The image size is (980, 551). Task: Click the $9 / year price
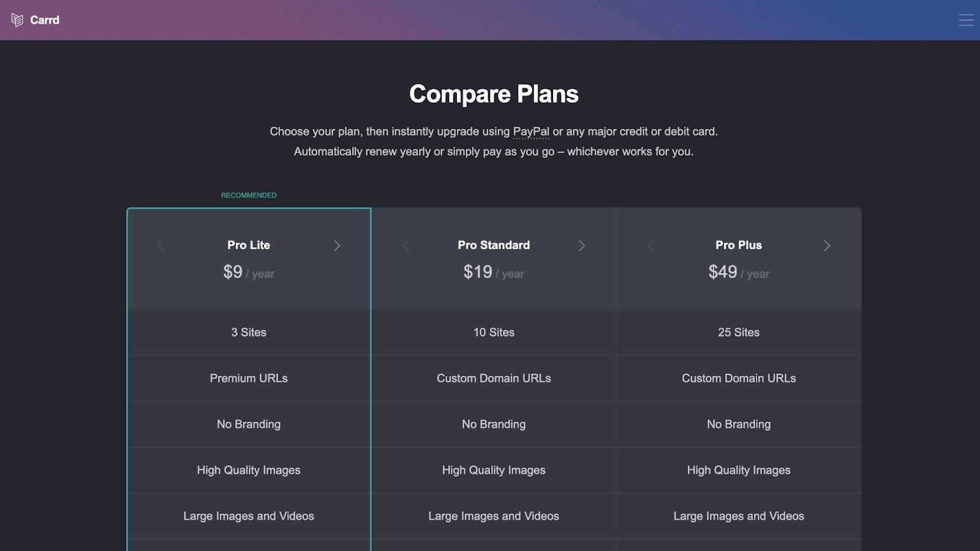(249, 272)
